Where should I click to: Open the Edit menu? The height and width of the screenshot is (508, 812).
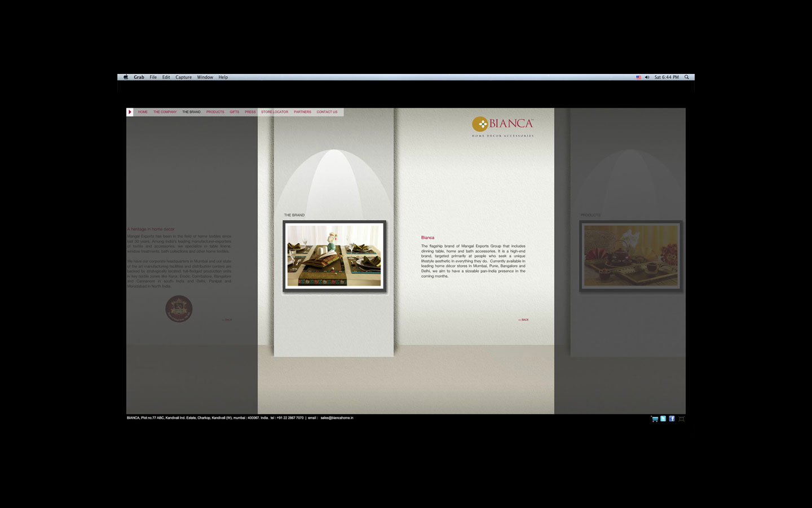pyautogui.click(x=166, y=77)
